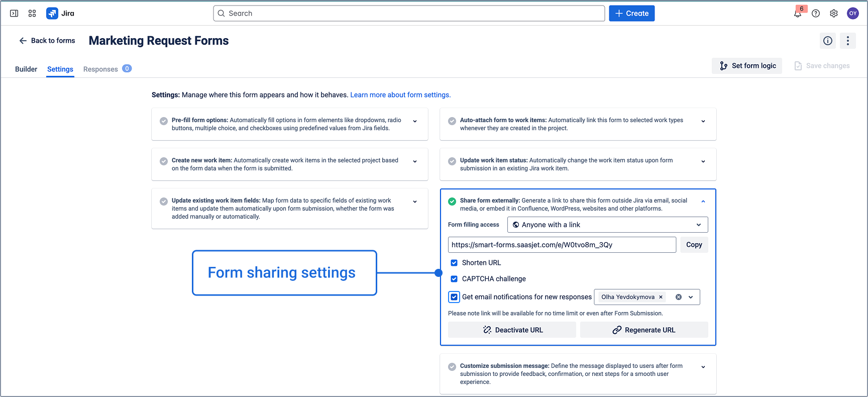
Task: Click the form info icon
Action: (x=828, y=41)
